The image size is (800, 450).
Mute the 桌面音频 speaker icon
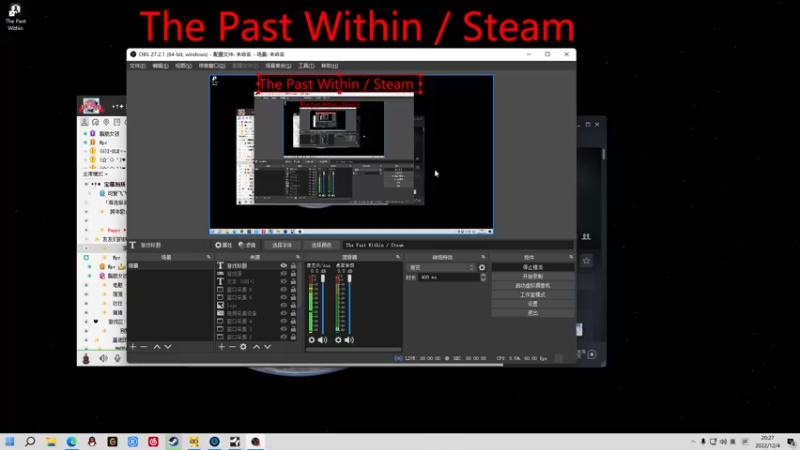tap(349, 340)
